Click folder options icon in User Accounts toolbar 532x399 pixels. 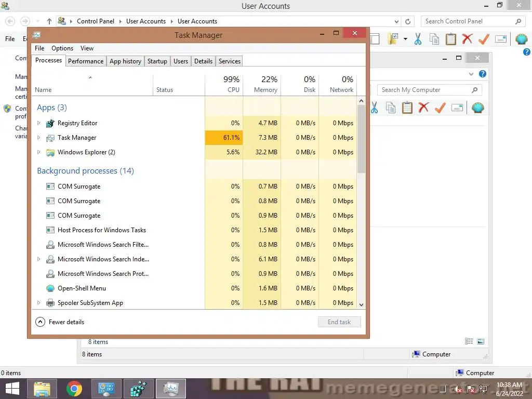(393, 39)
